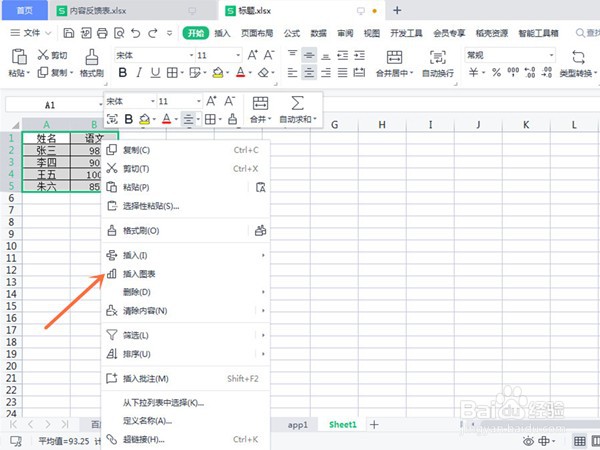Viewport: 600px width, 450px height.
Task: Toggle Wrap Text (自动换行)
Action: (438, 64)
